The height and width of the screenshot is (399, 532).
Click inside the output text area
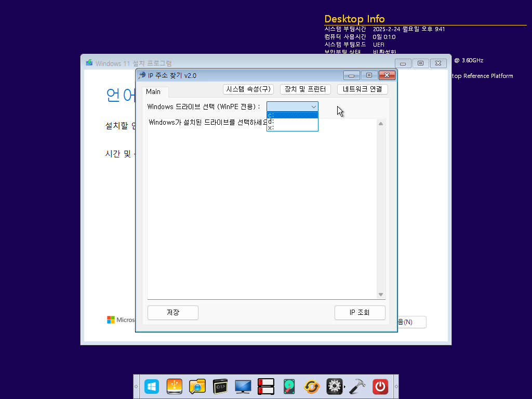tap(262, 209)
